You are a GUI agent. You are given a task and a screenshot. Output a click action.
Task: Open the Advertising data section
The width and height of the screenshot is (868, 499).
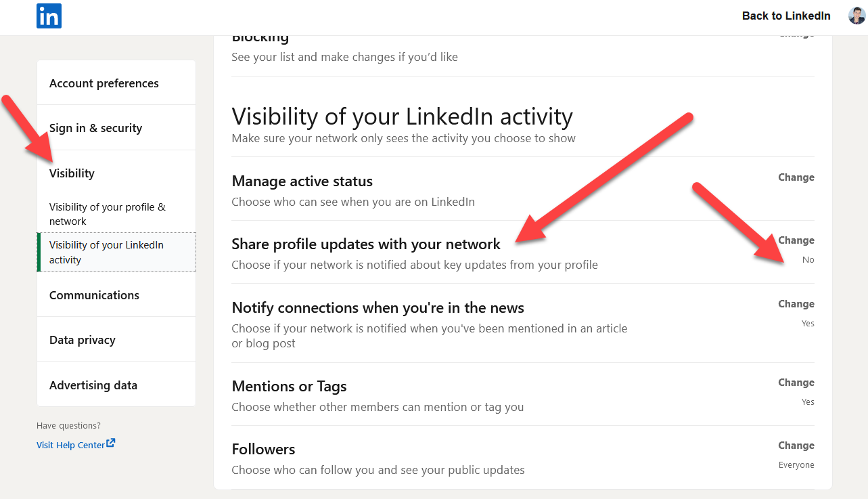click(93, 385)
